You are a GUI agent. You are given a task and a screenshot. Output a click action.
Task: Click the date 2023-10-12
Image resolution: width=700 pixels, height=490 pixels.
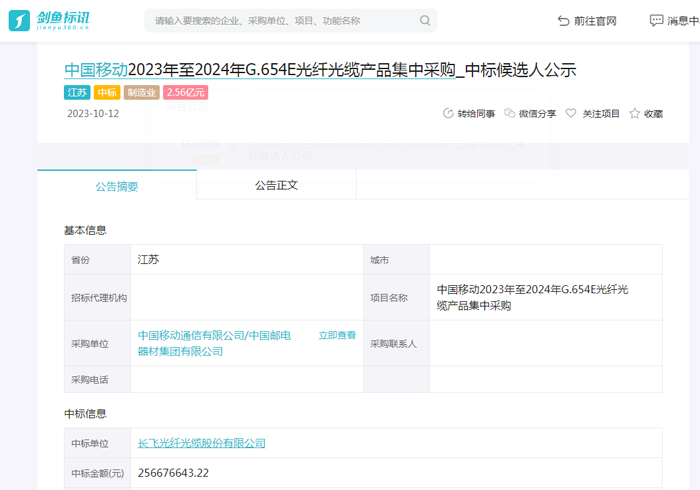(93, 113)
